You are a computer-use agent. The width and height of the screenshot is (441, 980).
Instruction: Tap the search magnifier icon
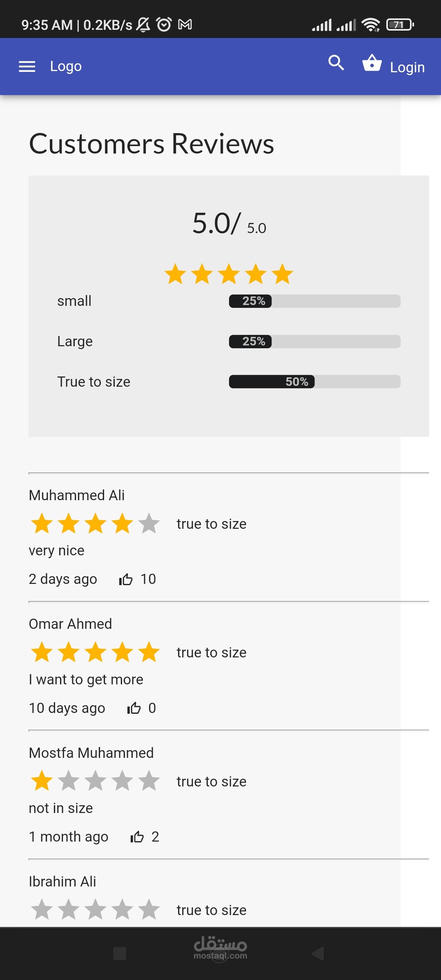pos(336,63)
